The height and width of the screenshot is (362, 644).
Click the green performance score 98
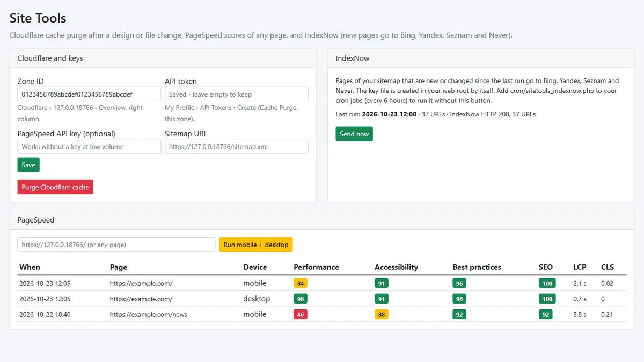click(301, 299)
